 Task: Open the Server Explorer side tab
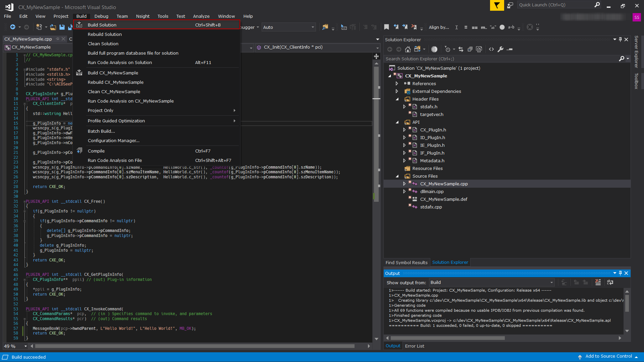coord(636,52)
